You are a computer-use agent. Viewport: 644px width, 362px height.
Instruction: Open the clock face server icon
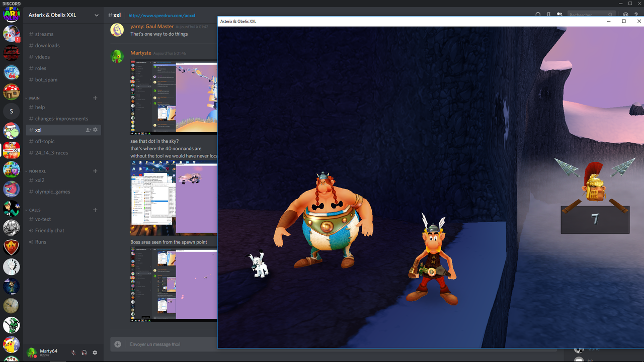11,306
